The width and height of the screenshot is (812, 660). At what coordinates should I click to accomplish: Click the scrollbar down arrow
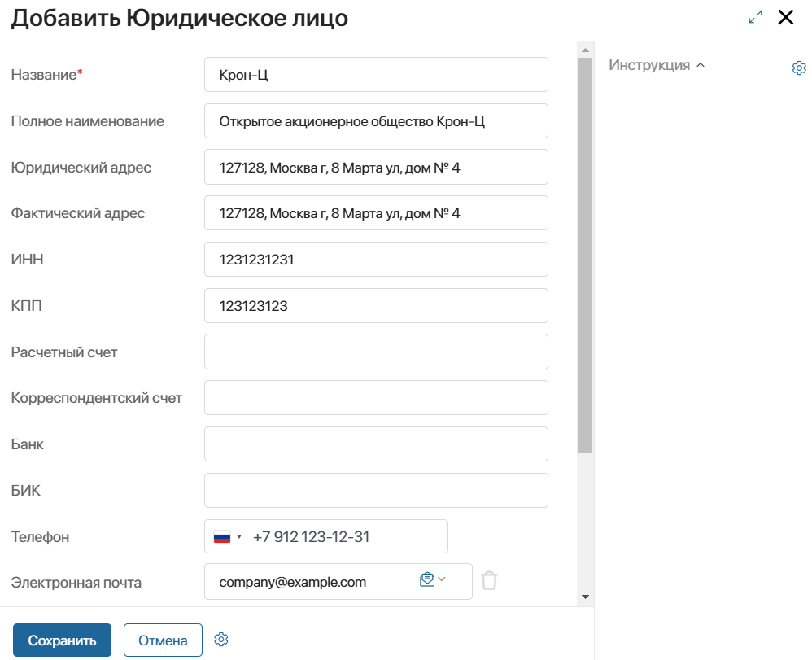[585, 597]
